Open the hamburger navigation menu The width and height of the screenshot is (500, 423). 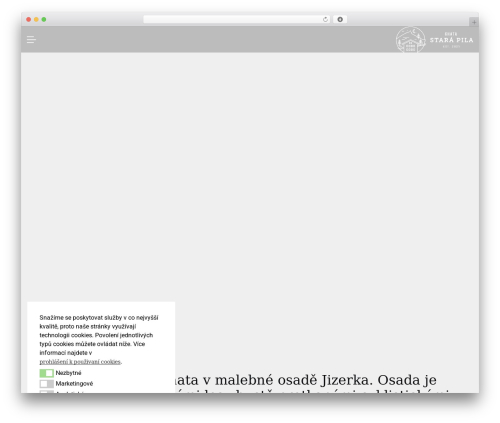(31, 40)
